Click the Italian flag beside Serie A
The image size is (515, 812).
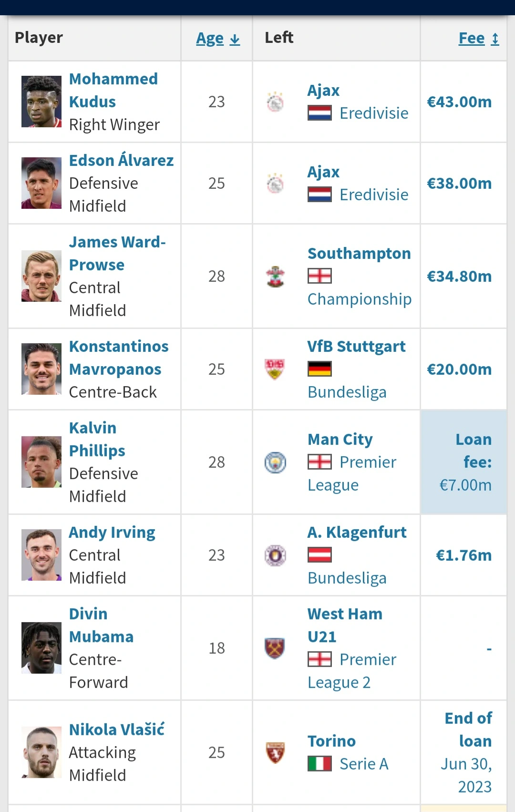319,764
